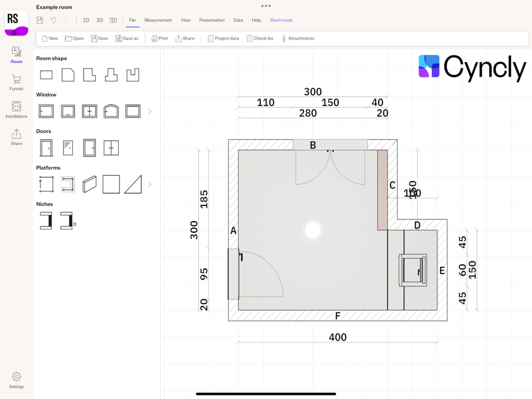Switch to the Room tools tab
532x399 pixels.
[281, 20]
